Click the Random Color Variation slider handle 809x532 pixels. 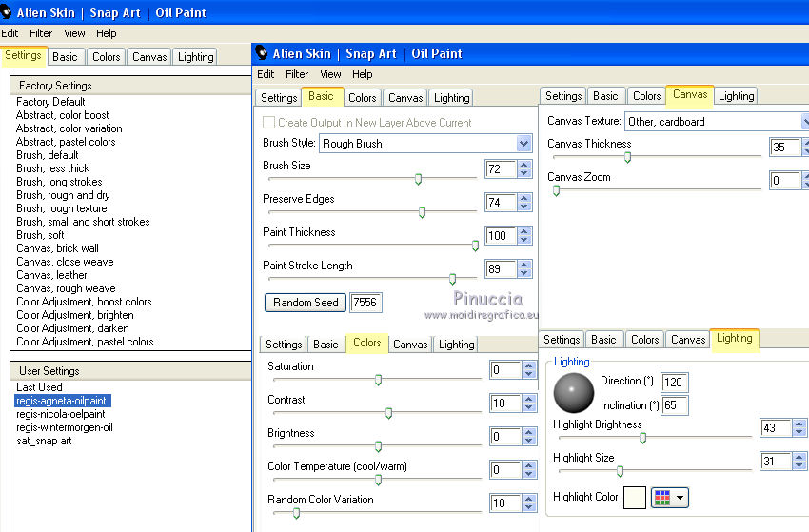click(296, 513)
